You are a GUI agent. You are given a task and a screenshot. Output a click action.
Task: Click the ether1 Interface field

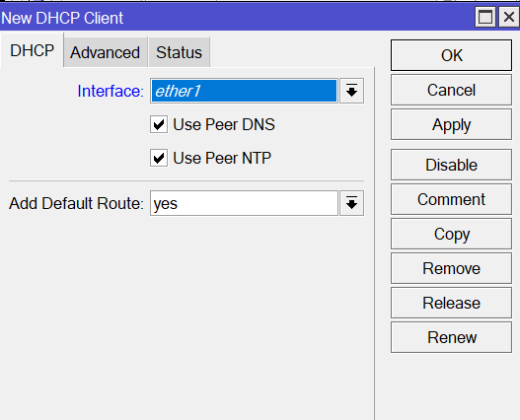[244, 91]
